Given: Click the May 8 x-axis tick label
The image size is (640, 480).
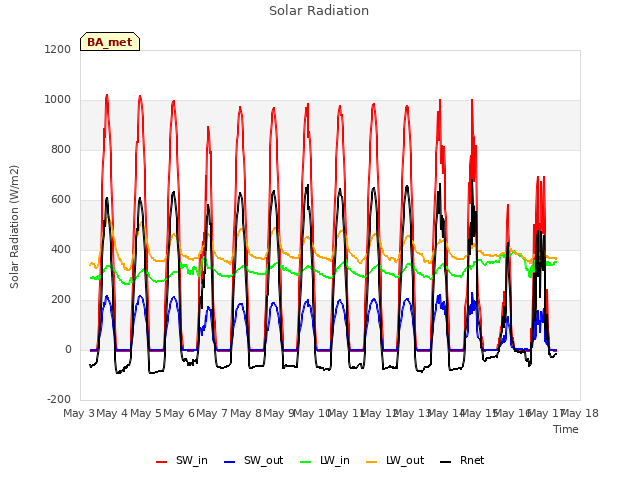Looking at the screenshot, I should tap(246, 413).
